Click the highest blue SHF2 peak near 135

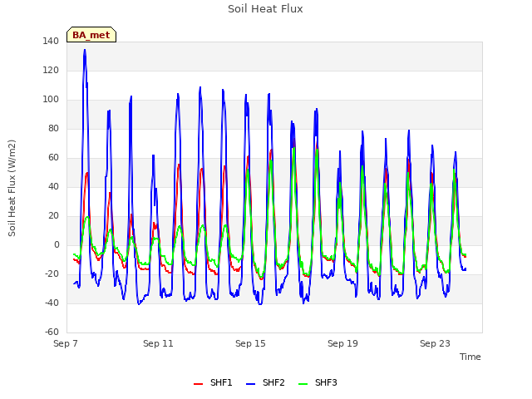[x=85, y=50]
